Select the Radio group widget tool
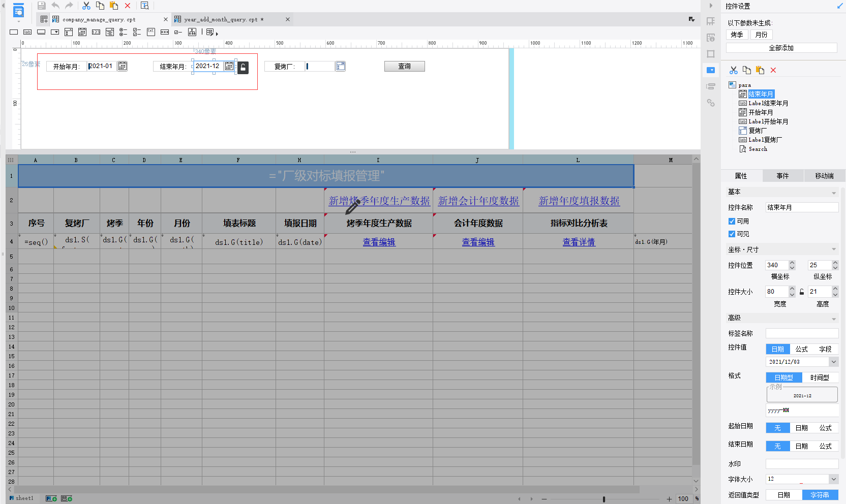This screenshot has height=504, width=846. [124, 32]
